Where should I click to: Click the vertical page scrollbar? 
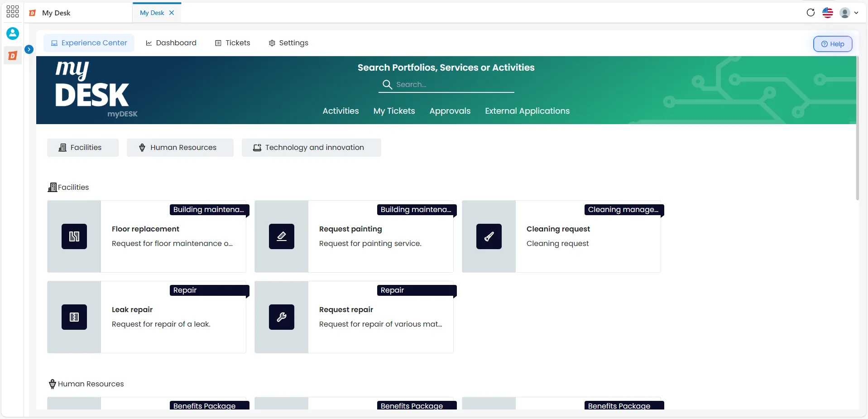[x=857, y=128]
